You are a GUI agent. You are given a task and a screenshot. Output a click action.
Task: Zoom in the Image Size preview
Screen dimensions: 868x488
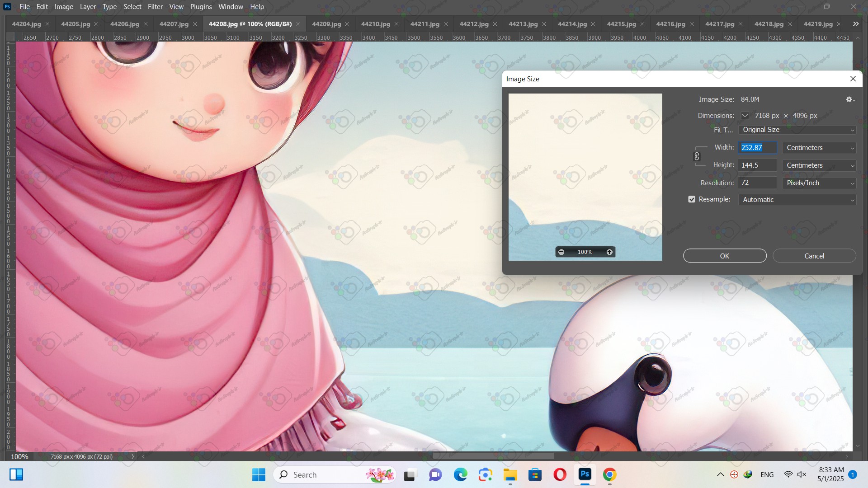[x=609, y=252]
